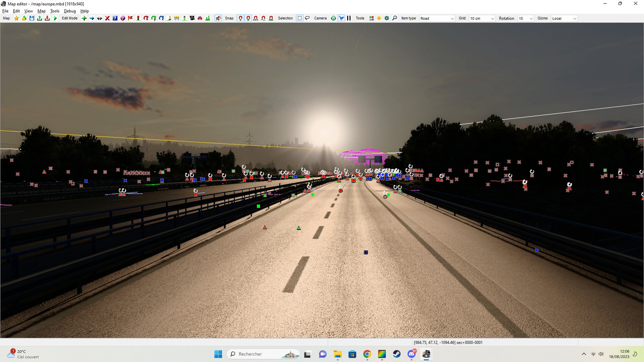Viewport: 644px width, 362px height.
Task: Open the View menu
Action: (29, 11)
